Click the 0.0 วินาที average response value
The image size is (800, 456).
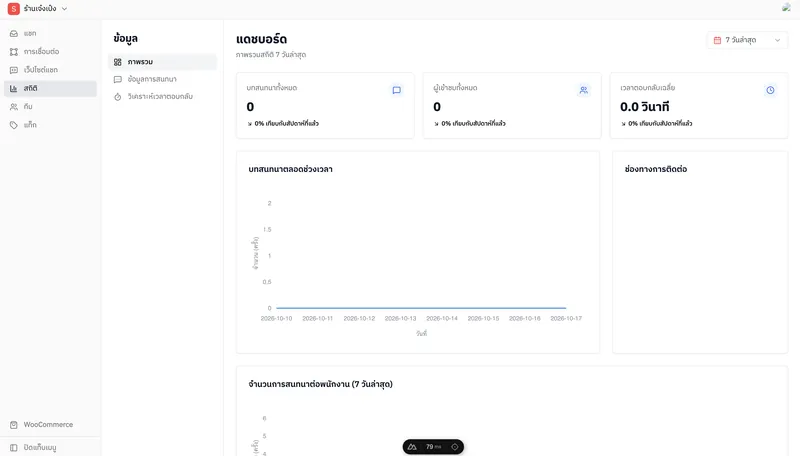coord(644,107)
